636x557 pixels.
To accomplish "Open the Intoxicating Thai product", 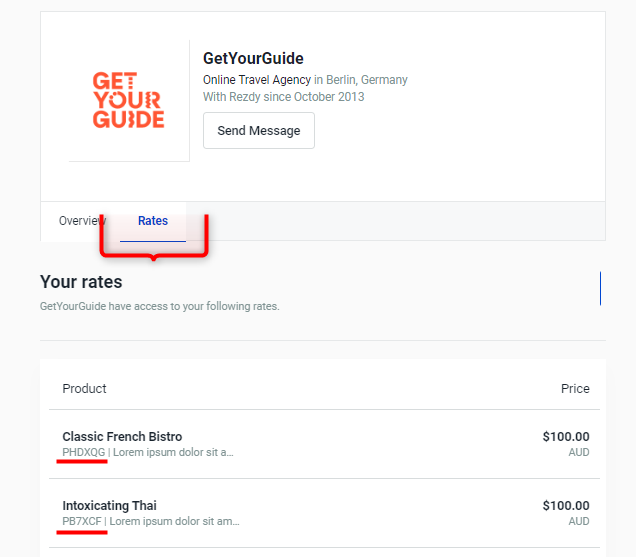I will pos(110,505).
